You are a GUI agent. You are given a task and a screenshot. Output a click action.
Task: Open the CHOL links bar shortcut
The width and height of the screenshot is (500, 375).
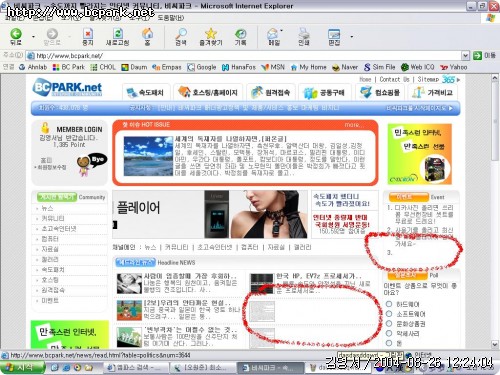103,67
